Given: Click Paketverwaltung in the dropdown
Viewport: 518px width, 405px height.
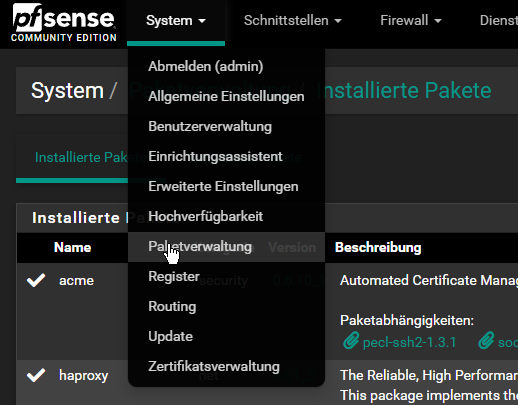Looking at the screenshot, I should point(226,247).
